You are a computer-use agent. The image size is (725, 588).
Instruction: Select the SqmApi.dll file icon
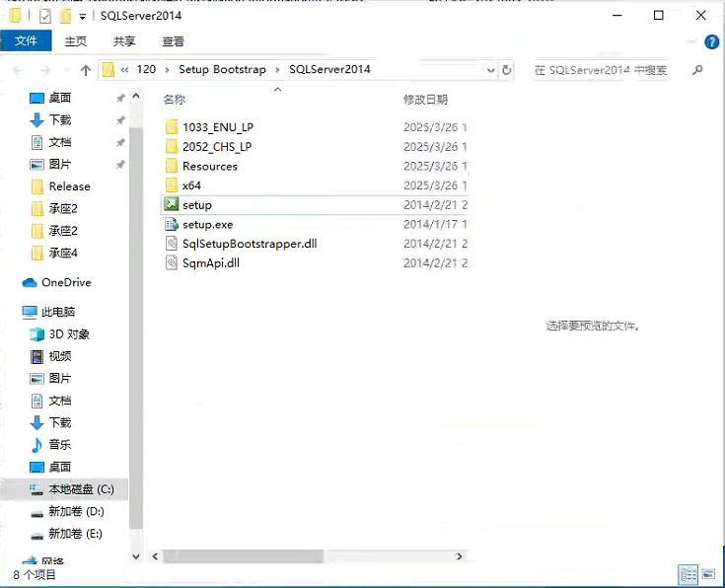pyautogui.click(x=172, y=262)
